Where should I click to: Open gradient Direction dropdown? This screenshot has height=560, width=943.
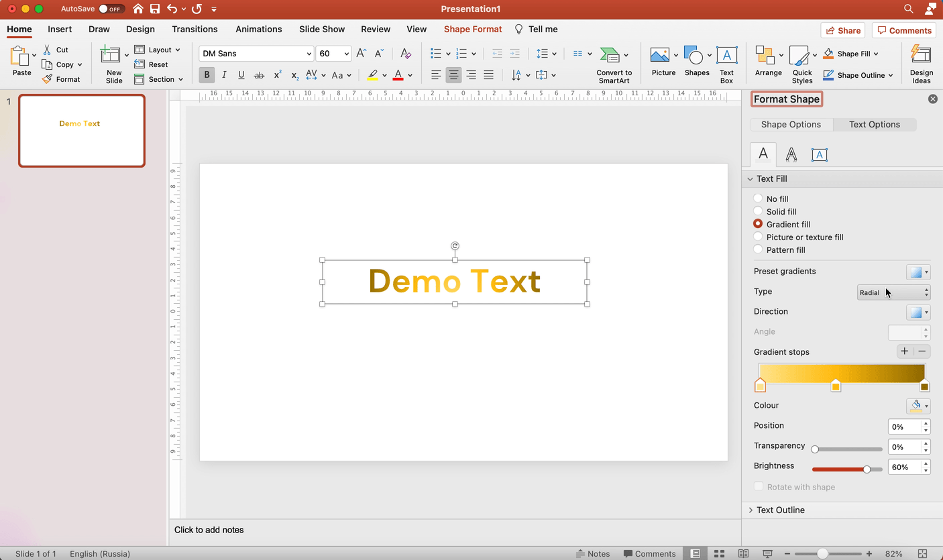918,312
